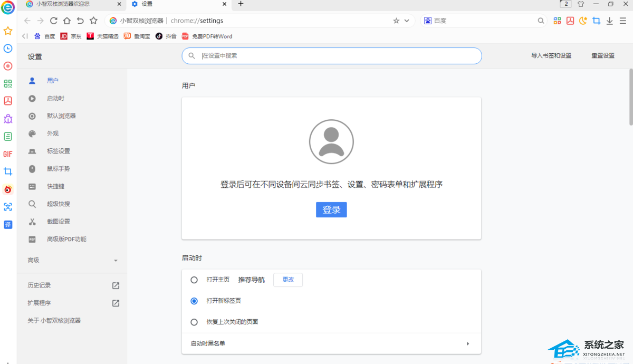Click the settings search field
The width and height of the screenshot is (633, 364).
point(332,56)
